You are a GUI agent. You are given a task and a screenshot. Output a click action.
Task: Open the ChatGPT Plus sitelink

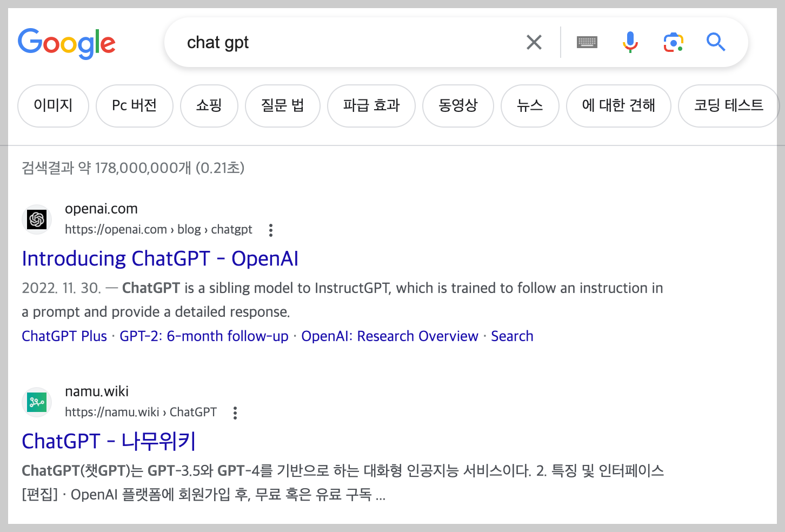(x=64, y=336)
